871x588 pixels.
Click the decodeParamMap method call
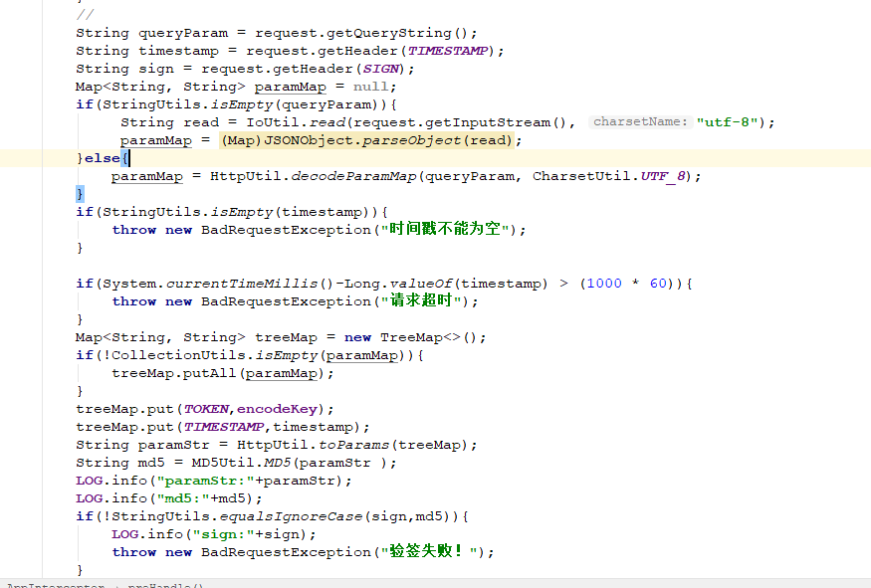point(353,176)
